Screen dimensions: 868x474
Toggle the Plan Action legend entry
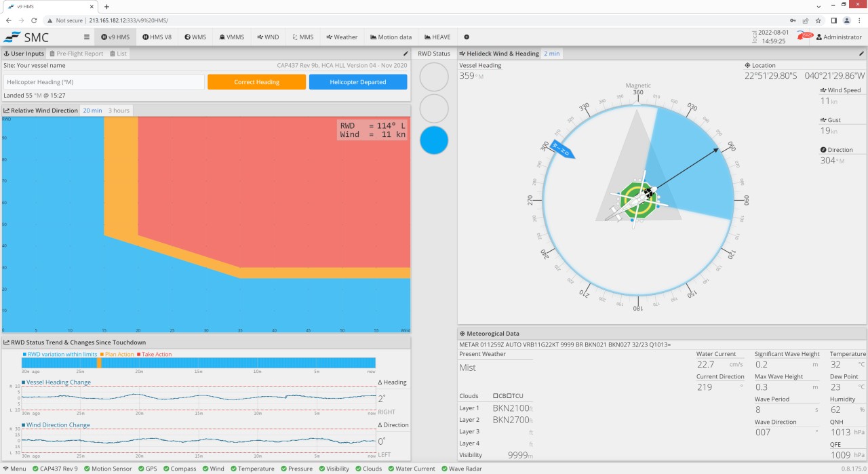pos(117,354)
